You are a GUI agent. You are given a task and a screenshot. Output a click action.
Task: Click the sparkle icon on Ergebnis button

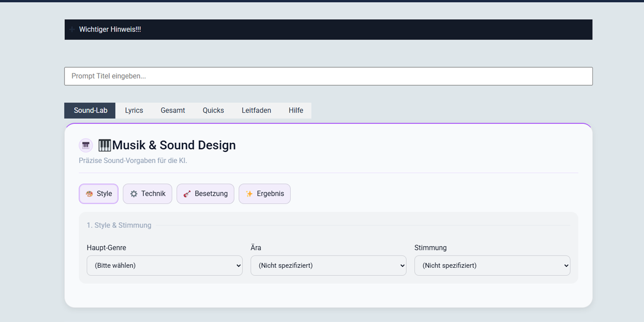pos(250,194)
